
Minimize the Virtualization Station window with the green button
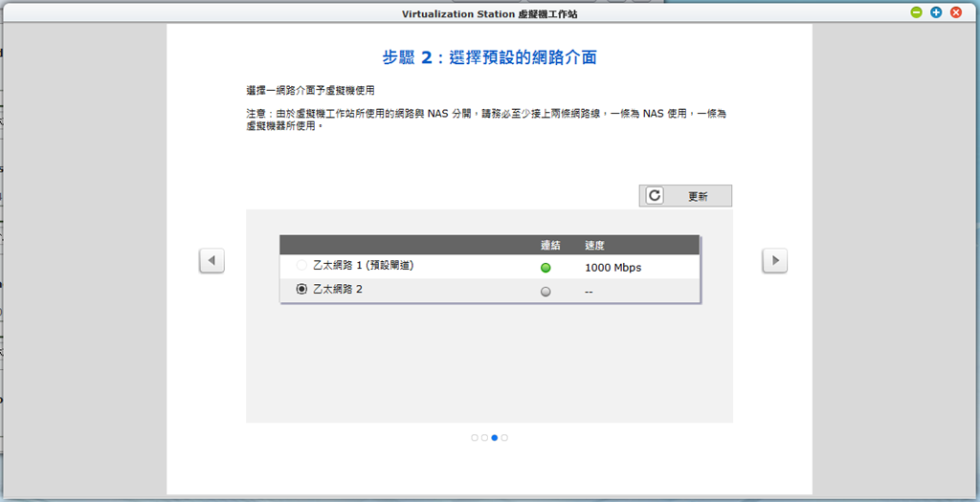pos(916,11)
